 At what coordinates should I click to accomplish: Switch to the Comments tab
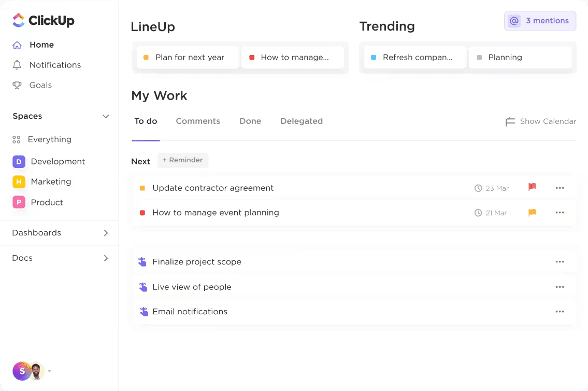(198, 121)
